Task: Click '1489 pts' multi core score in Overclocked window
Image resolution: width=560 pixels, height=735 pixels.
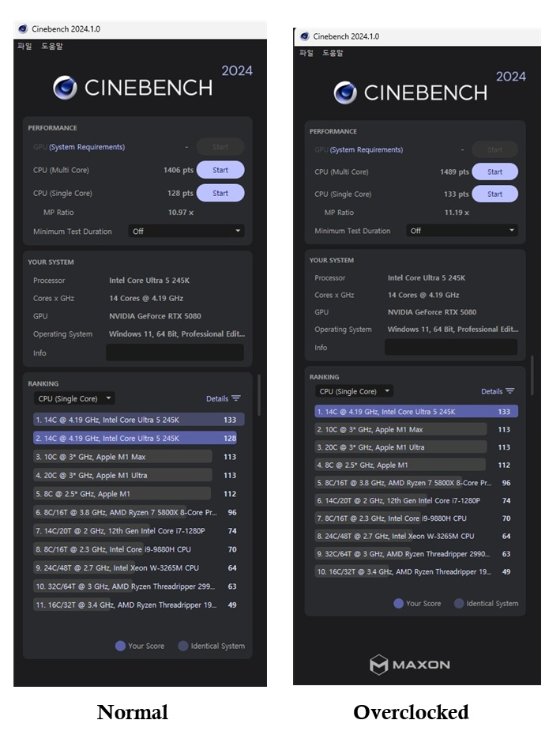Action: 455,171
